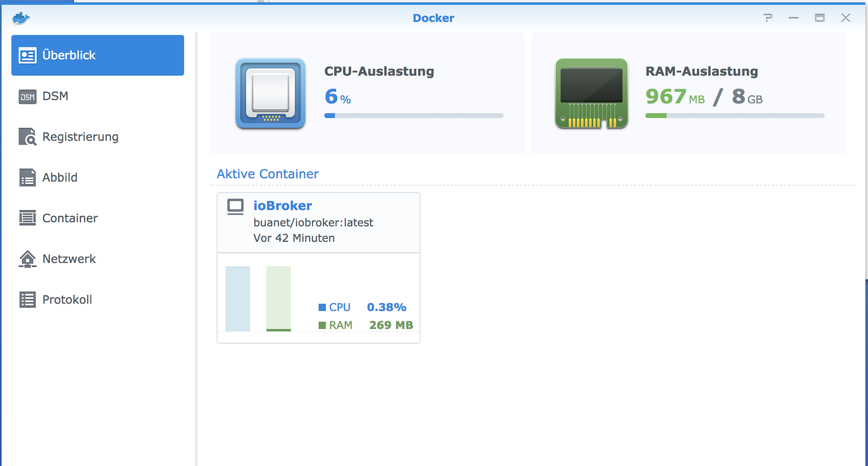The width and height of the screenshot is (868, 466).
Task: Minimize the Docker window
Action: [794, 18]
